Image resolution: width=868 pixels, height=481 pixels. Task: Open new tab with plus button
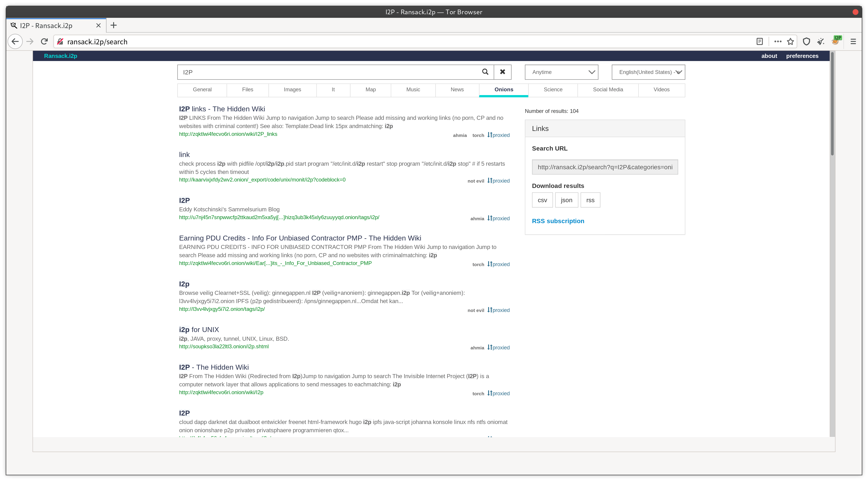(114, 25)
